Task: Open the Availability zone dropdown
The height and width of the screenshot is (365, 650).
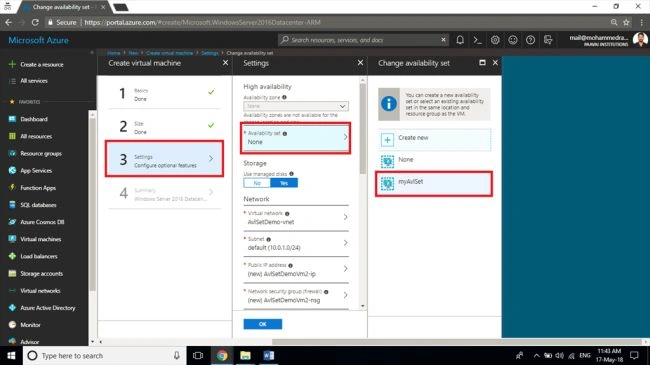Action: [296, 106]
